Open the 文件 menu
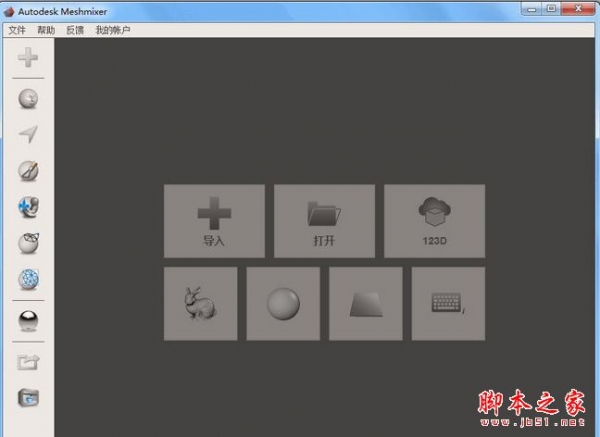The height and width of the screenshot is (437, 600). (17, 30)
